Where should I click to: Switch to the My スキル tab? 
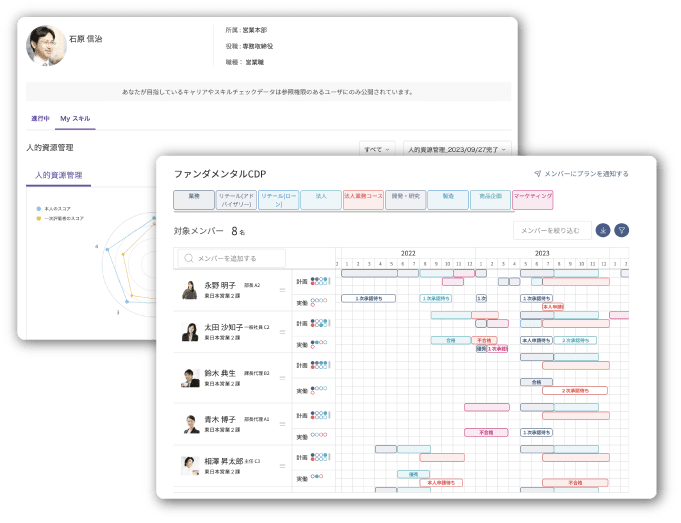pyautogui.click(x=75, y=119)
